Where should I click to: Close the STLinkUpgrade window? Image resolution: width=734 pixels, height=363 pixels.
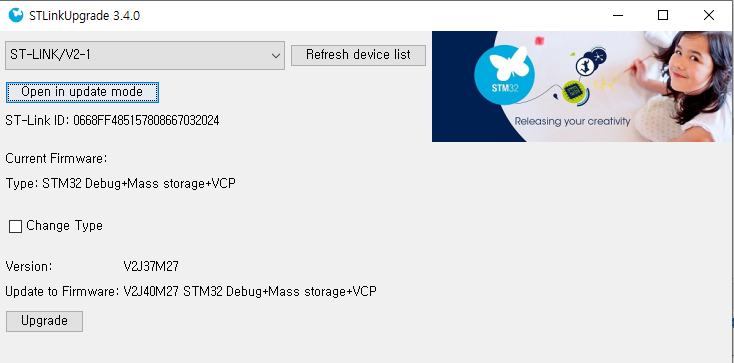[709, 15]
